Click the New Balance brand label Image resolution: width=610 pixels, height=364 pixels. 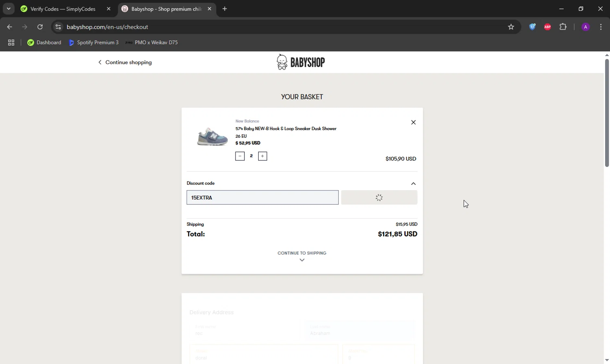[247, 121]
